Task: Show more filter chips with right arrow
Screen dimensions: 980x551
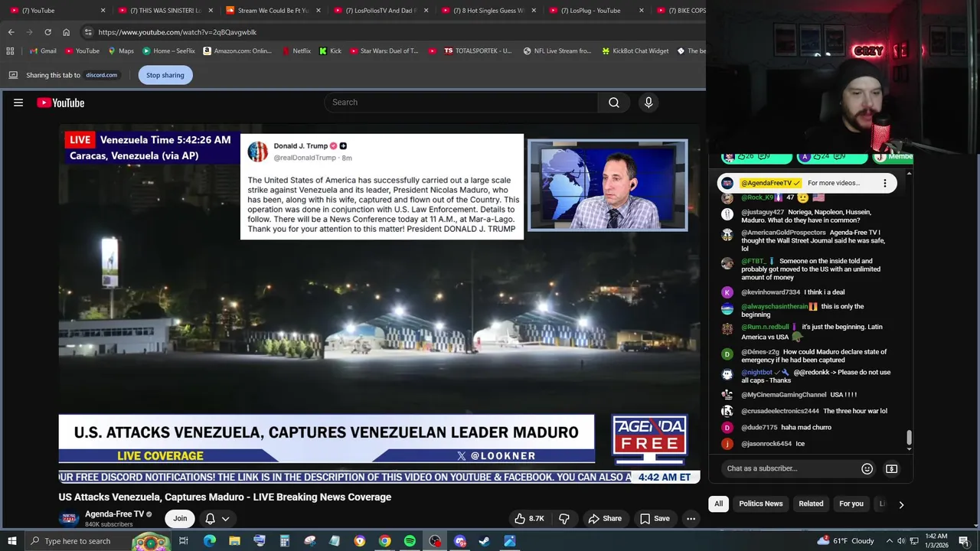Action: pyautogui.click(x=901, y=505)
